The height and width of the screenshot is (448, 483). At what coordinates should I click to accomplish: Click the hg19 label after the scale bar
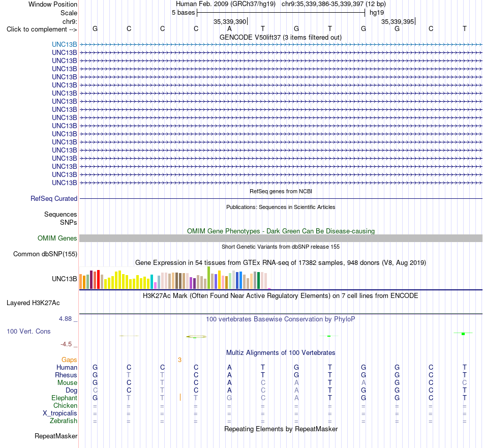[377, 13]
